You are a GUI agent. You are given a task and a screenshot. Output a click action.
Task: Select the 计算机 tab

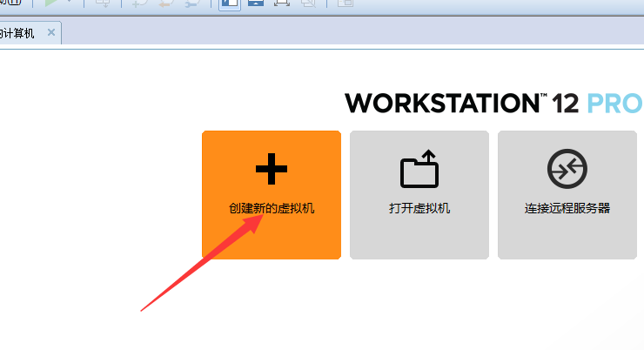(17, 33)
